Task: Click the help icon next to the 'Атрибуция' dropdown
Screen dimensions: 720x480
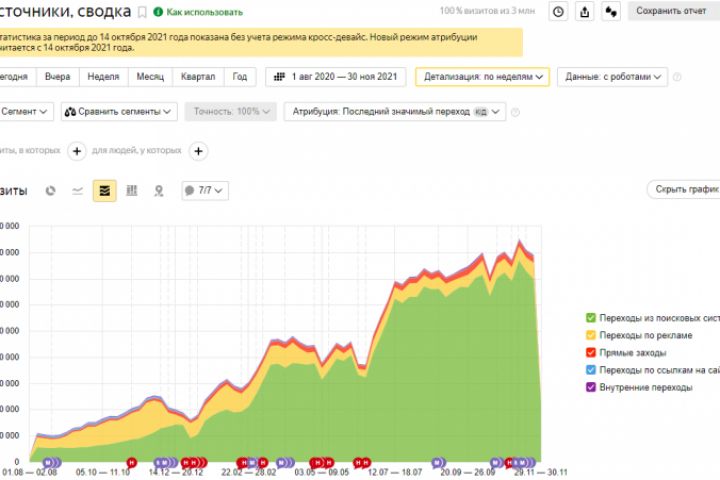Action: [515, 112]
